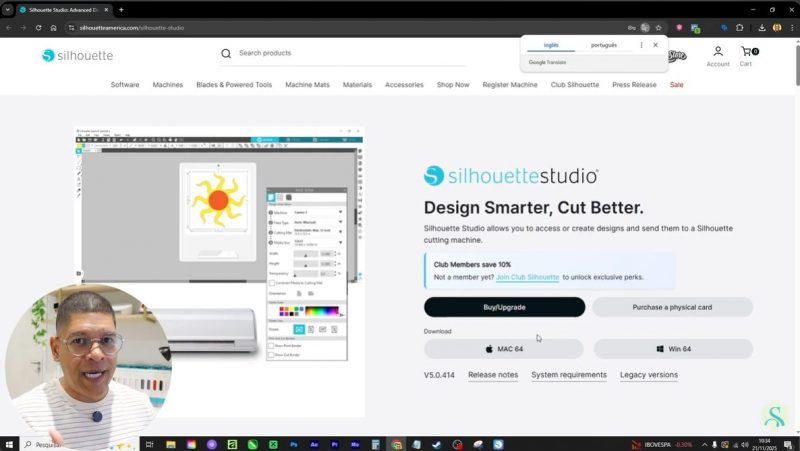Reload the page with the refresh icon

tap(38, 28)
